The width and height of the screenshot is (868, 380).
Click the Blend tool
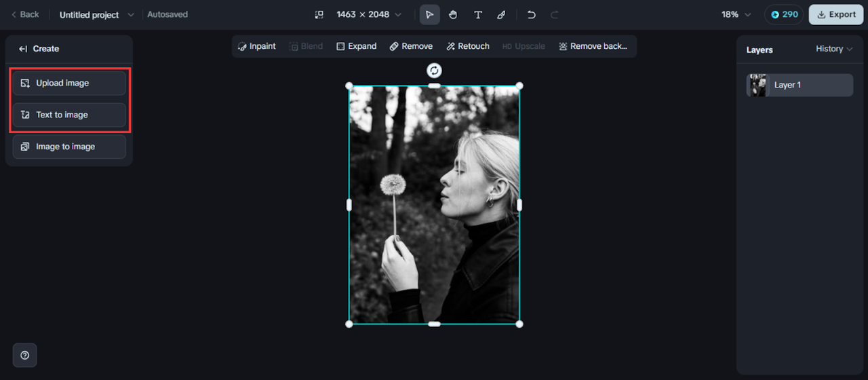[307, 46]
